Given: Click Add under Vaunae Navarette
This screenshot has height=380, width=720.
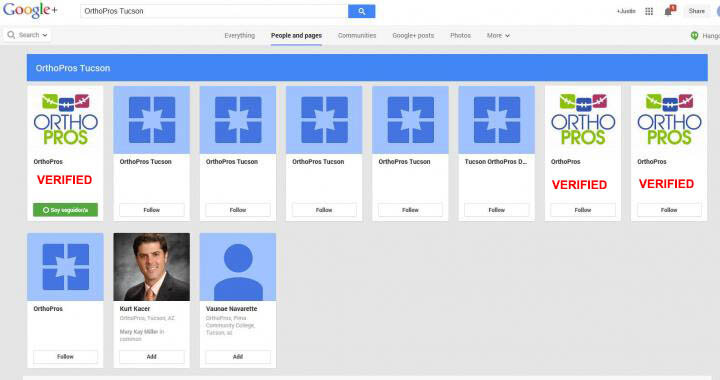Looking at the screenshot, I should click(238, 357).
